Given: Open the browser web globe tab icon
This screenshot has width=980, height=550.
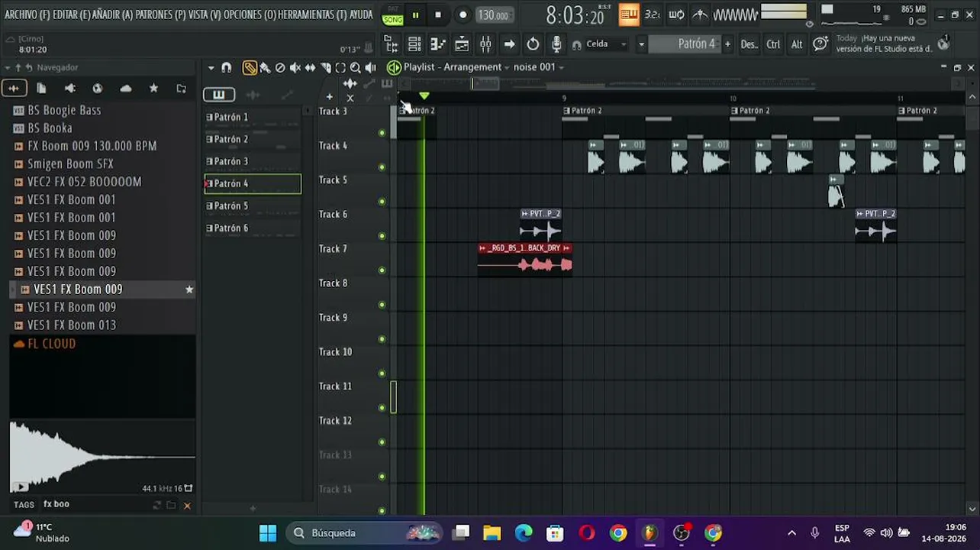Looking at the screenshot, I should [x=97, y=89].
